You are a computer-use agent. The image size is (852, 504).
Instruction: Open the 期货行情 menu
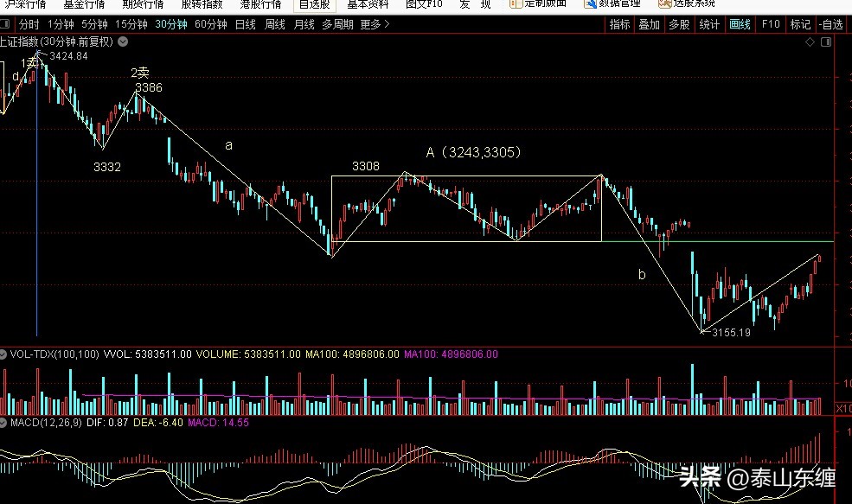tap(143, 4)
